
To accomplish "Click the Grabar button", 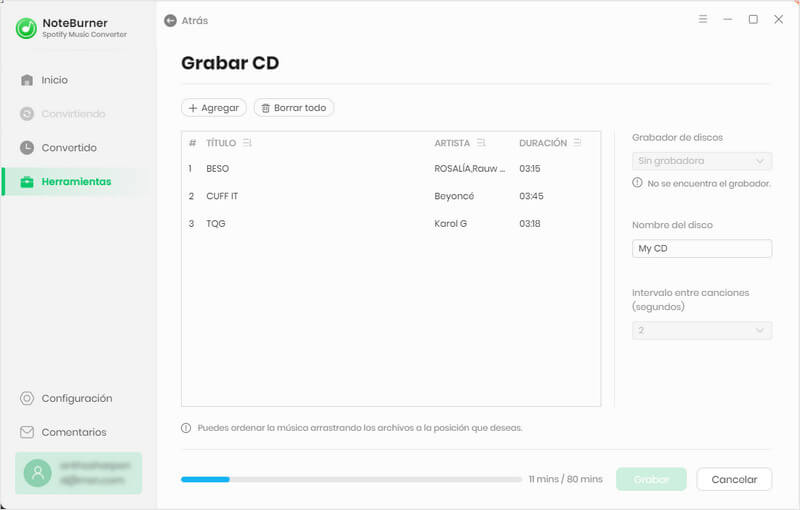I will tap(651, 480).
